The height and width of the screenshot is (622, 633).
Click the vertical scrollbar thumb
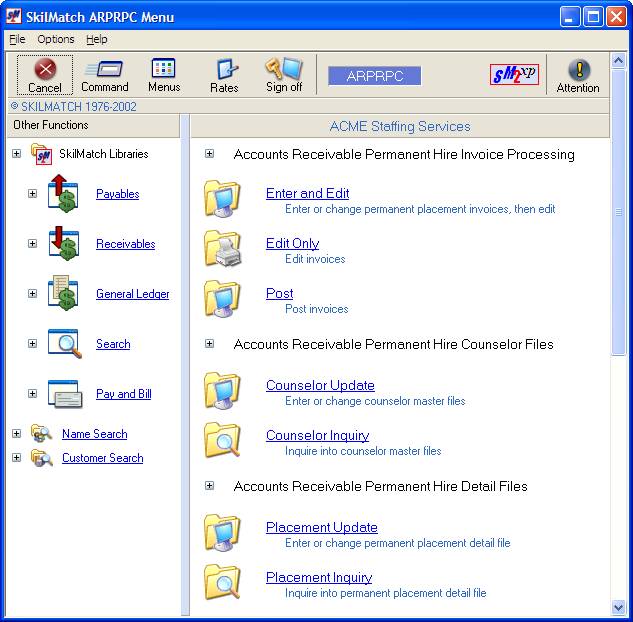point(618,212)
